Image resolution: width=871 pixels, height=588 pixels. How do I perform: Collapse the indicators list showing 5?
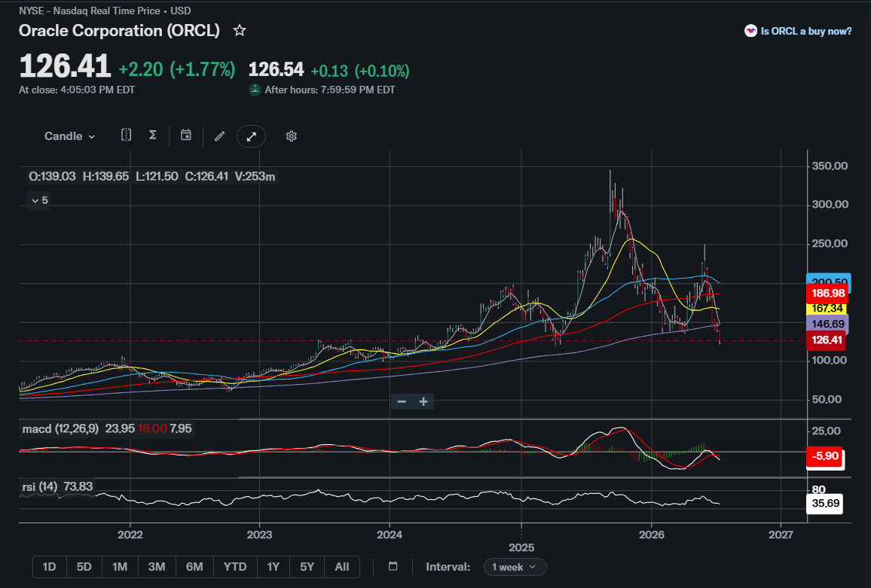click(39, 200)
